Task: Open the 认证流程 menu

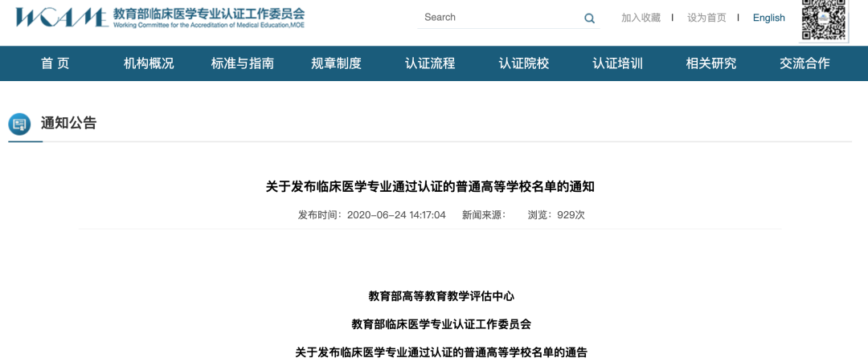Action: (x=430, y=63)
